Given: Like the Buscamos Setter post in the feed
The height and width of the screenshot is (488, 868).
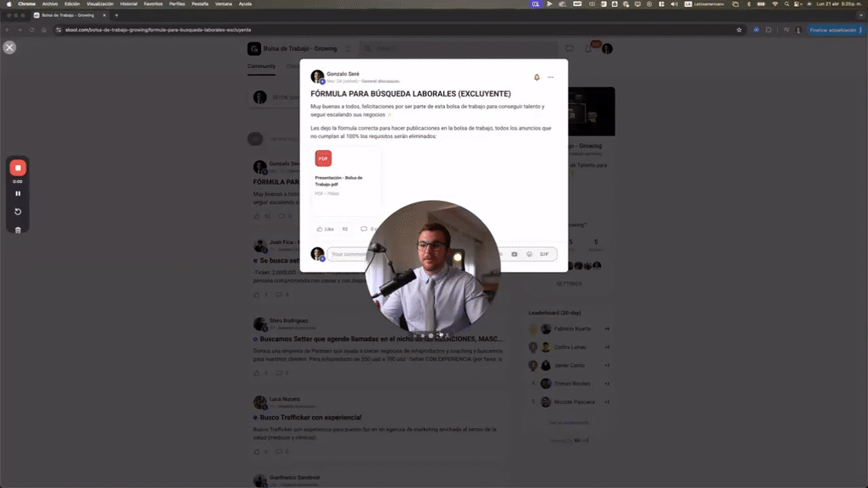Looking at the screenshot, I should click(x=257, y=373).
